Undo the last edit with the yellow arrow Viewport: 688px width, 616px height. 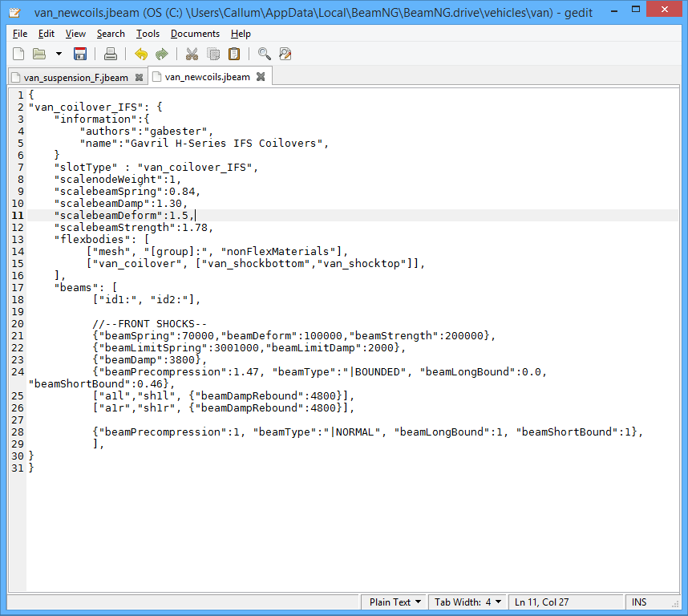pyautogui.click(x=141, y=54)
